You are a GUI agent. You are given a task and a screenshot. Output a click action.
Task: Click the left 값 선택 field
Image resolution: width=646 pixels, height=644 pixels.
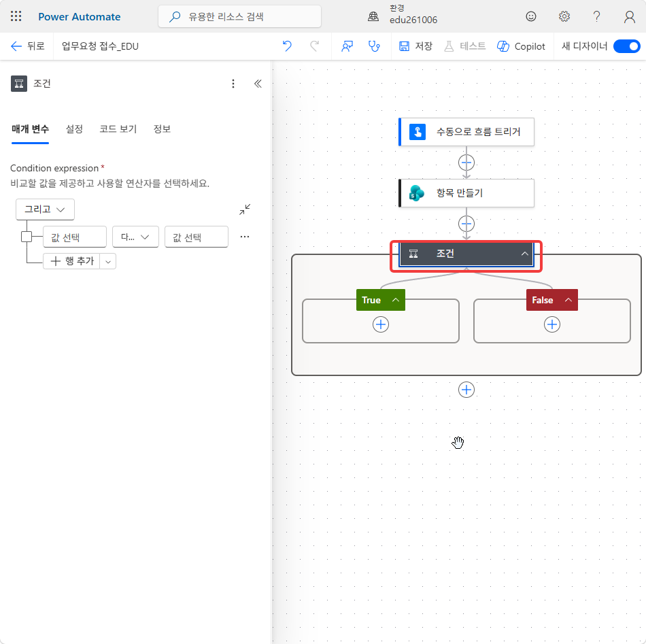[75, 237]
